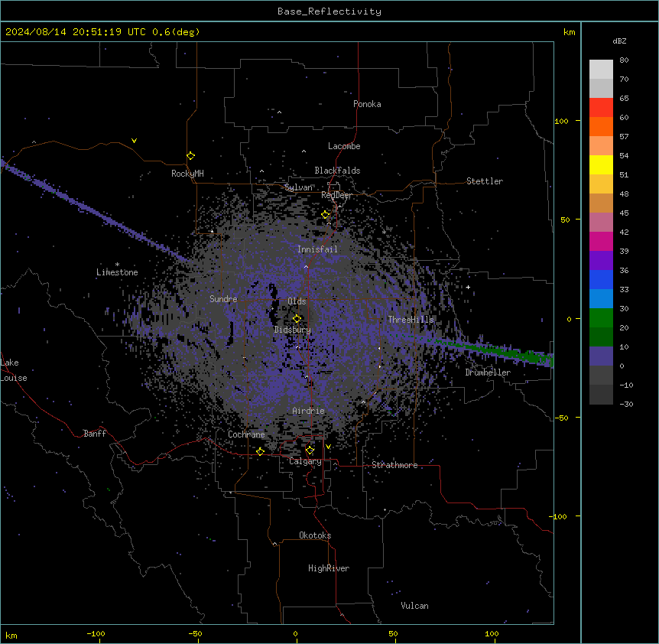Click the yellow marker south of RedDeer
Screen dimensions: 659x644
tap(326, 215)
